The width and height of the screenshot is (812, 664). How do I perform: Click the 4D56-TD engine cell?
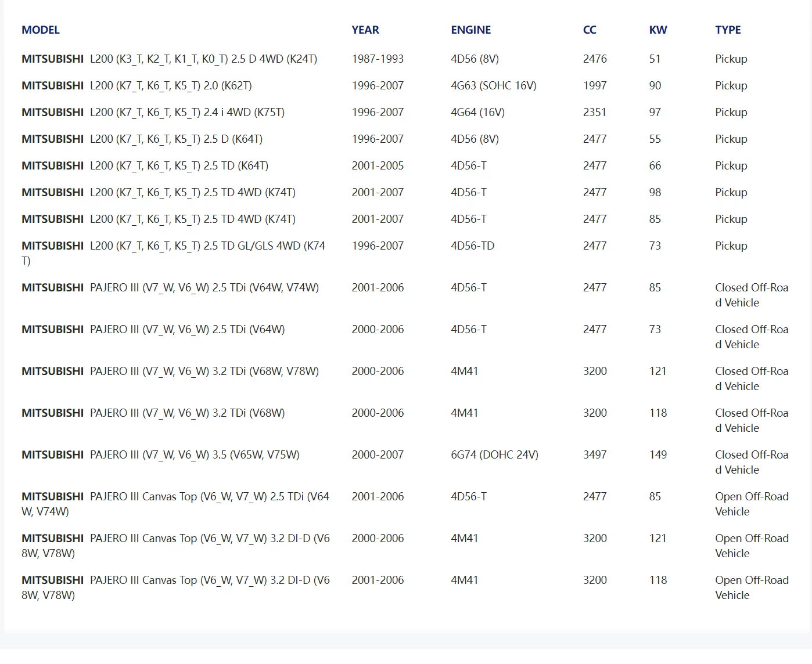pos(473,246)
